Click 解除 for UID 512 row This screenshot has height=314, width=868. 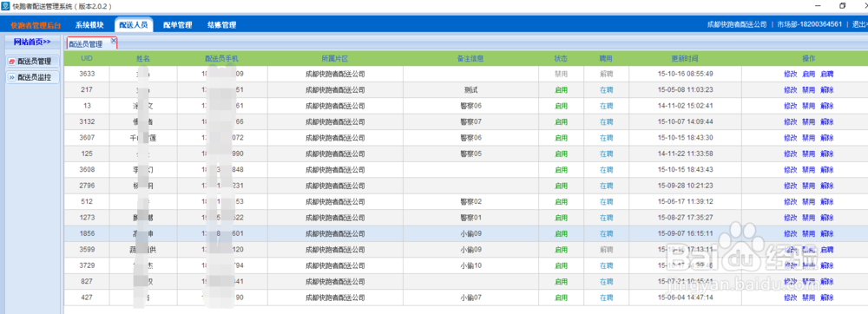pos(827,202)
